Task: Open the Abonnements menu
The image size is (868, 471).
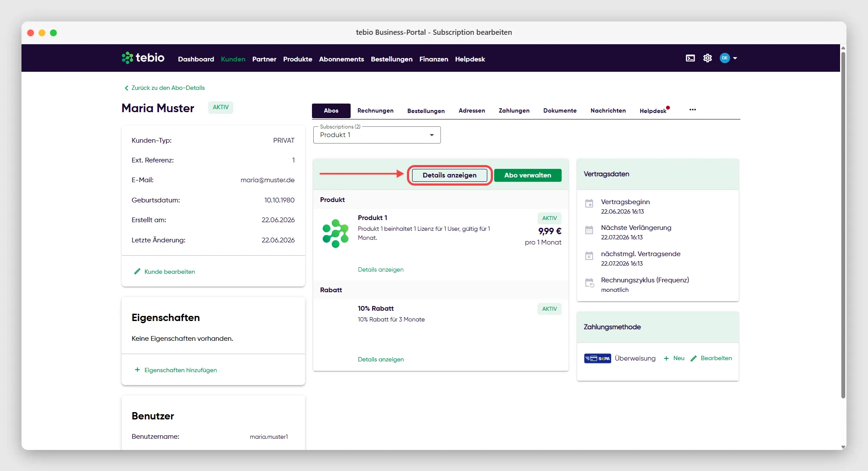Action: tap(341, 59)
